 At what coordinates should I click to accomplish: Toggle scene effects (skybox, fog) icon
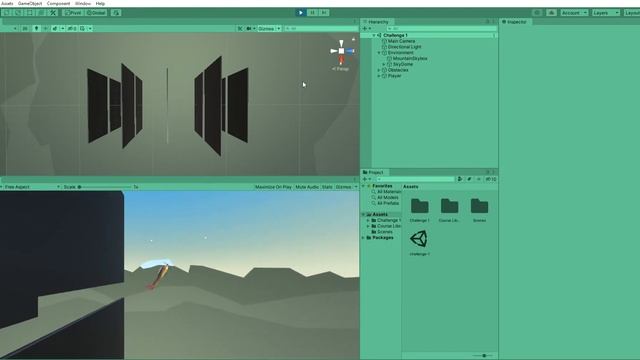tap(55, 29)
